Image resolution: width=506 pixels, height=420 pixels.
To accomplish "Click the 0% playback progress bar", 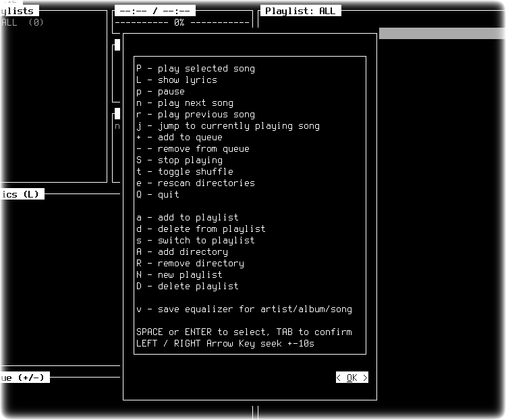I will [x=182, y=22].
